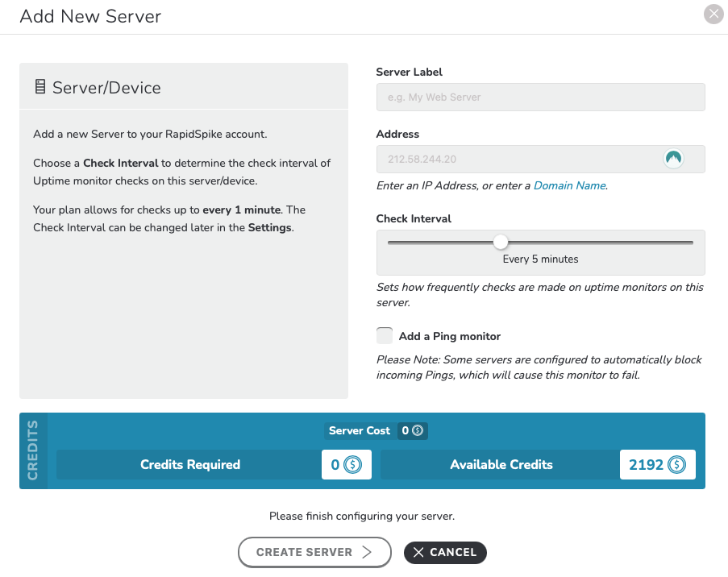This screenshot has height=577, width=728.
Task: Click the right end of interval slider track
Action: pyautogui.click(x=690, y=243)
